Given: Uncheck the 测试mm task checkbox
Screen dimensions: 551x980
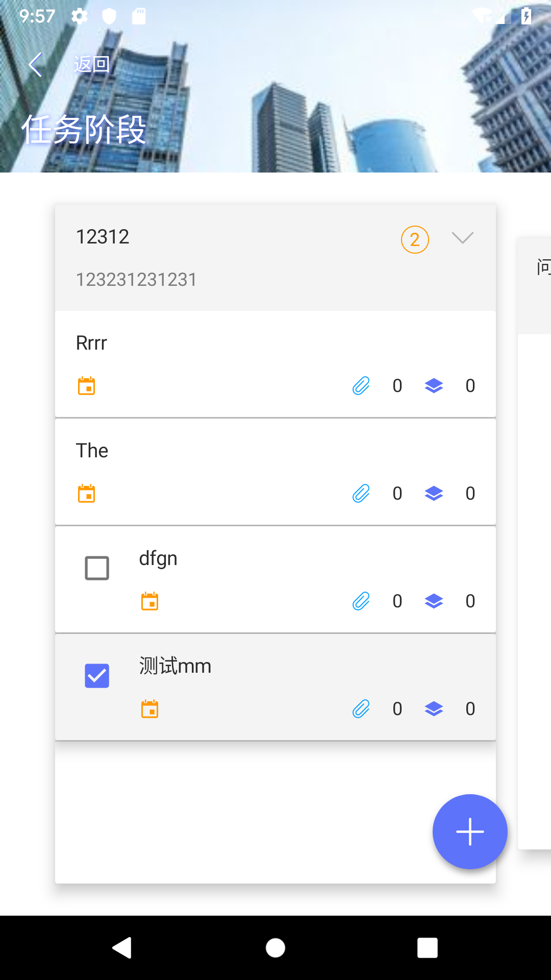Looking at the screenshot, I should tap(97, 676).
